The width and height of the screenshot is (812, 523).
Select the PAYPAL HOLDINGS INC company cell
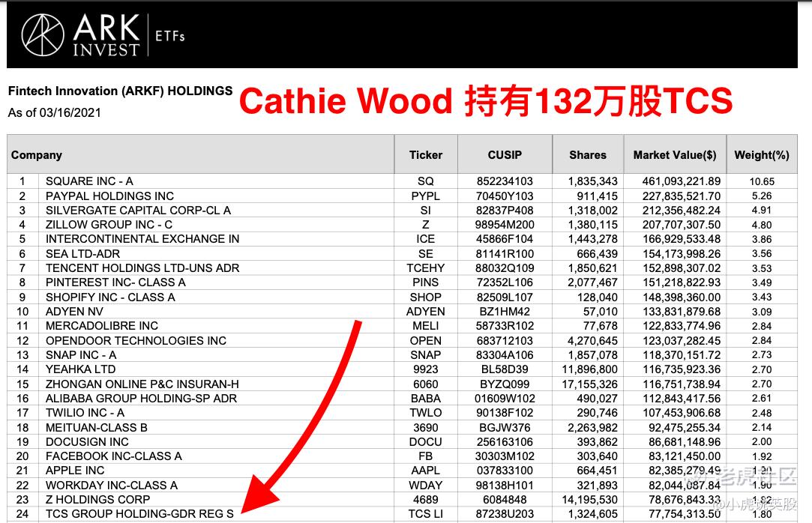click(216, 196)
